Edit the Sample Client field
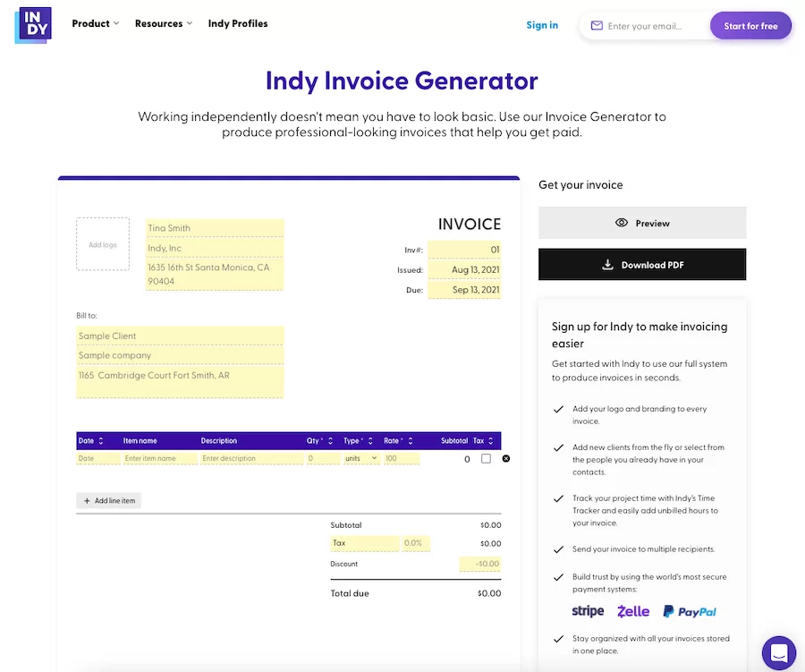Image resolution: width=805 pixels, height=672 pixels. point(180,336)
